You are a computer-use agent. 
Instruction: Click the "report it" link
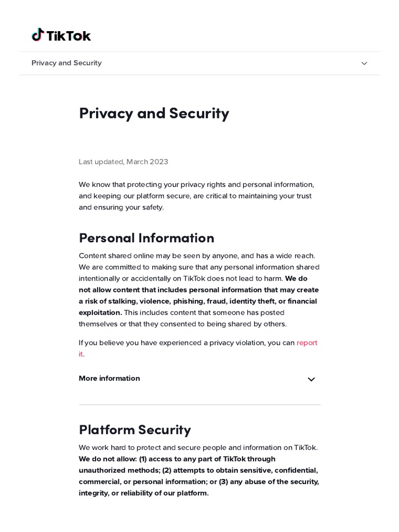coord(307,343)
